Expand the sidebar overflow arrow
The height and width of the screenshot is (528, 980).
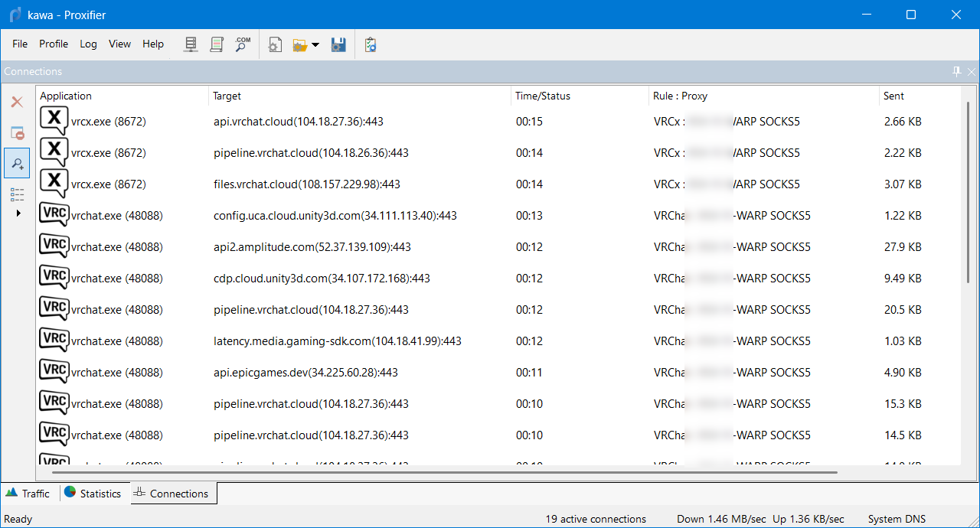18,213
